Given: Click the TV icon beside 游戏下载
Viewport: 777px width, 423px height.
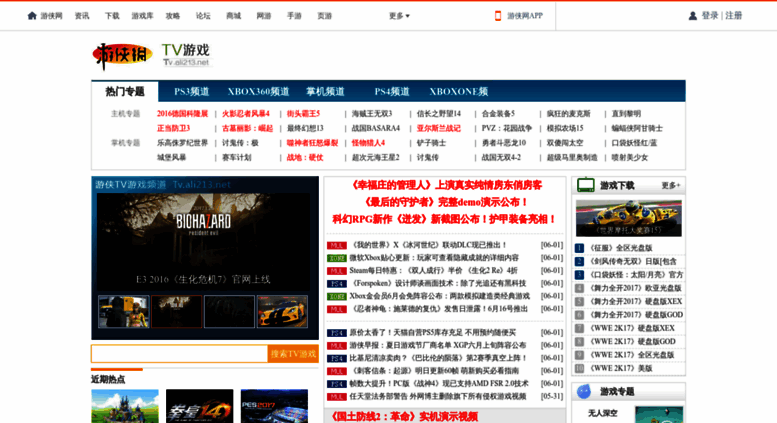Looking at the screenshot, I should click(586, 185).
